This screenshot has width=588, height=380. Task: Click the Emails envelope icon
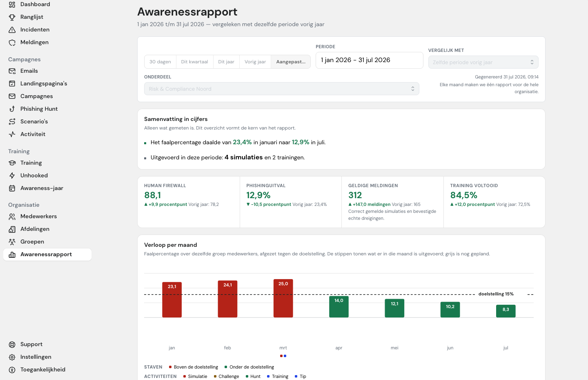tap(12, 71)
